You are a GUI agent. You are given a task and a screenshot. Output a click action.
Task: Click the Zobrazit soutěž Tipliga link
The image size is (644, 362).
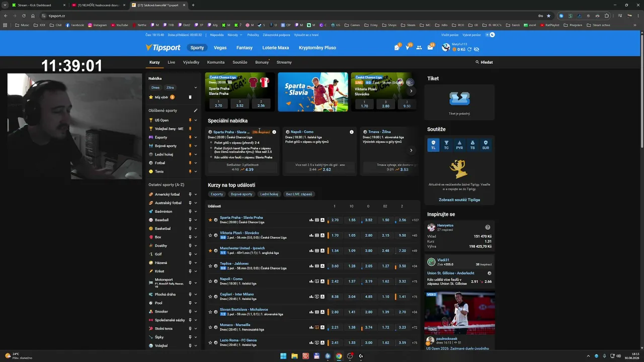tap(459, 200)
